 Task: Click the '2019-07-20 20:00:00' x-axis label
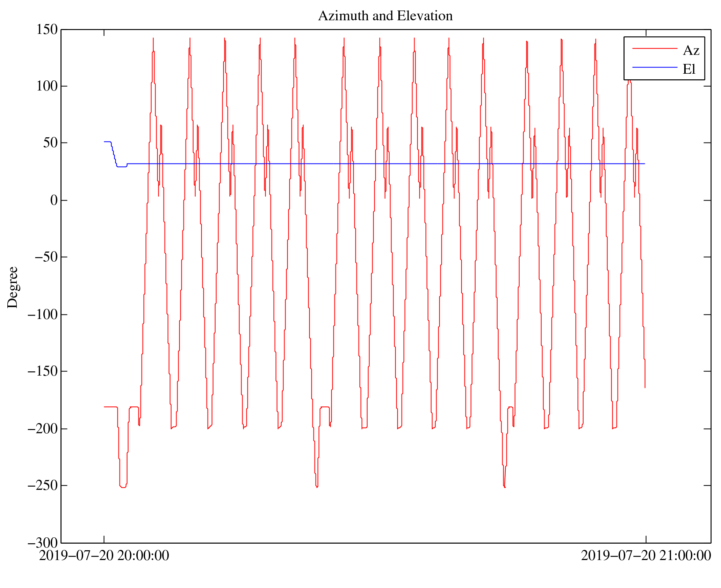click(104, 556)
